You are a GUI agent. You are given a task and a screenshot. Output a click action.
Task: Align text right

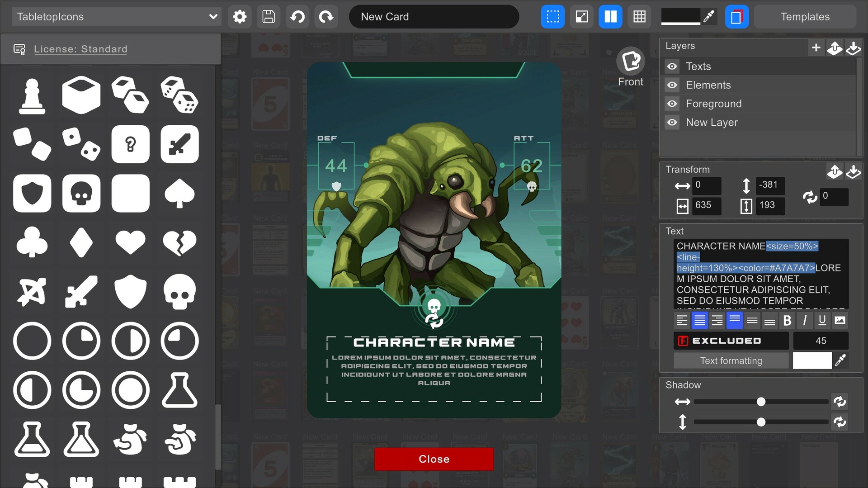(x=717, y=321)
